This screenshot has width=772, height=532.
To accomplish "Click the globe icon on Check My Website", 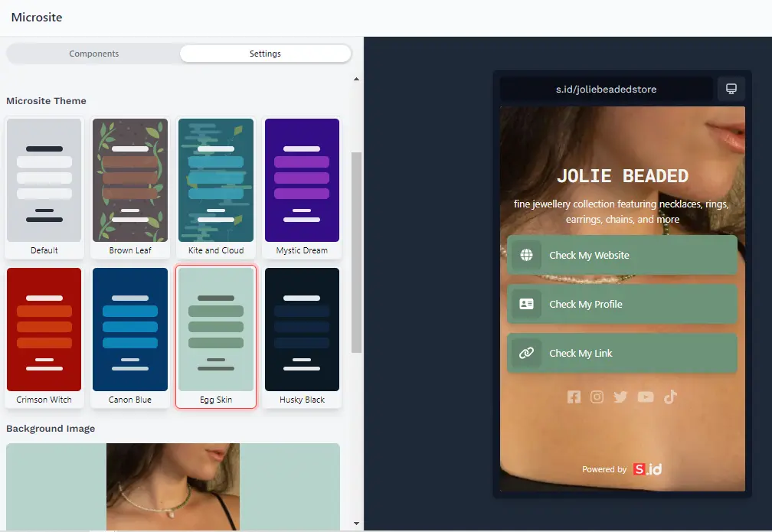I will coord(526,255).
